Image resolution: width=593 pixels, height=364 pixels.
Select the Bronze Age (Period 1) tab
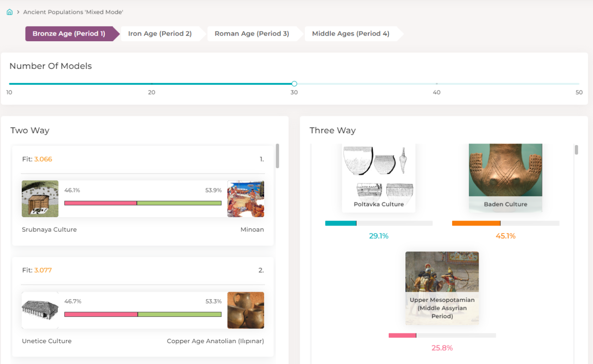(x=69, y=34)
